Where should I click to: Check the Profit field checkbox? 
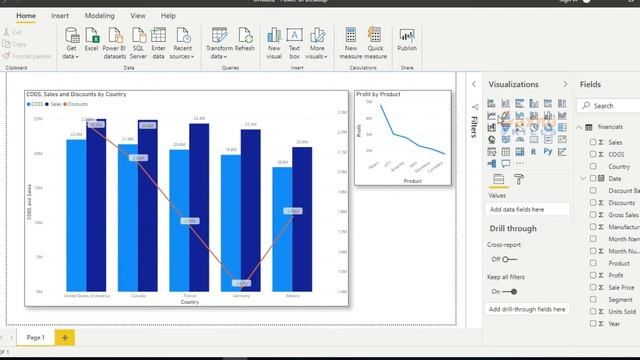[593, 275]
